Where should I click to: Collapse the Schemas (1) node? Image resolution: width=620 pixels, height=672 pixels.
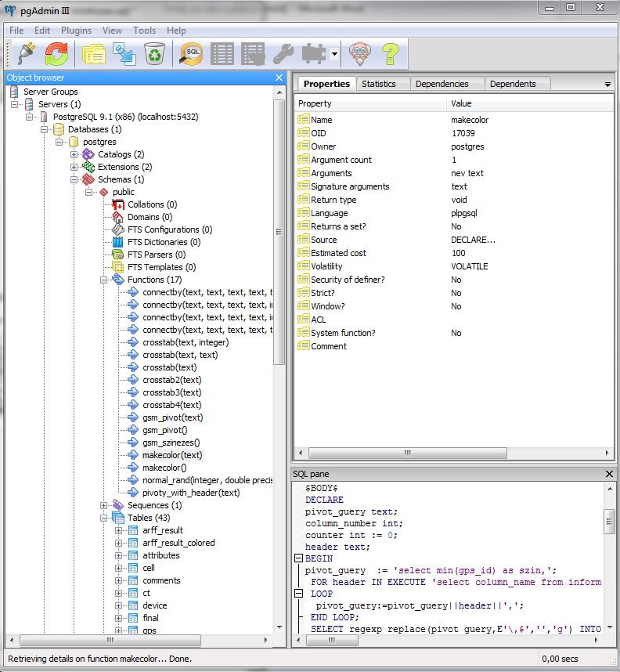point(74,179)
